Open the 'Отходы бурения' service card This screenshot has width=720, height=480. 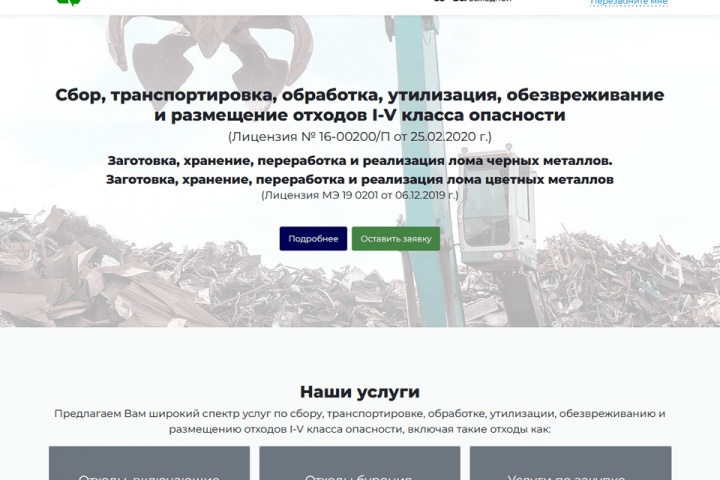[x=360, y=463]
